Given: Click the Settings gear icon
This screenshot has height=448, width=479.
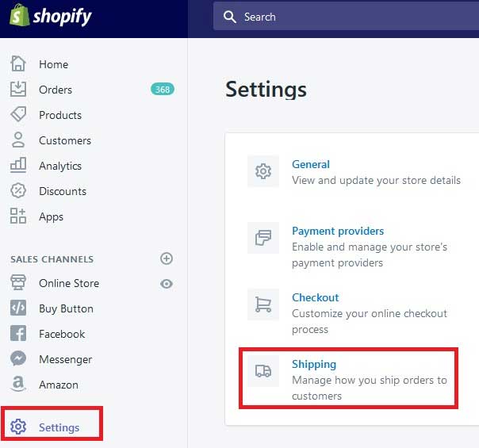Looking at the screenshot, I should point(18,427).
